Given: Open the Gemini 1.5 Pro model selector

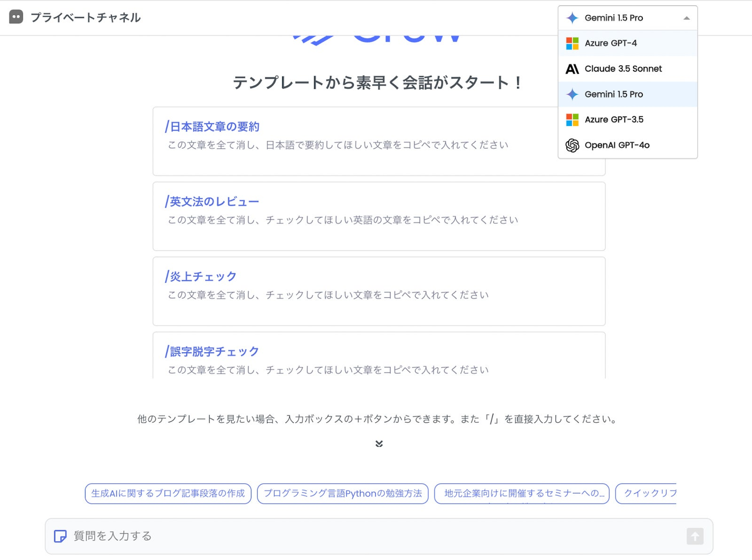Looking at the screenshot, I should [x=628, y=18].
